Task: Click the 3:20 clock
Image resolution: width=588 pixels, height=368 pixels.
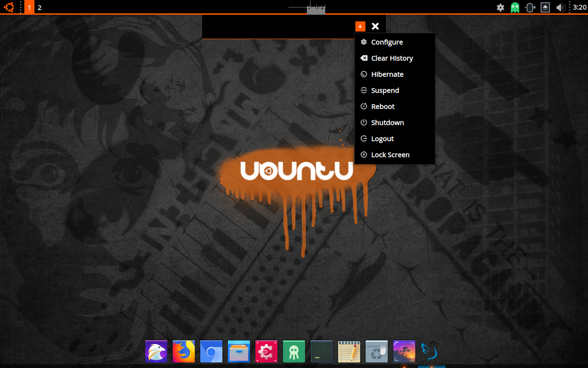Action: coord(580,7)
